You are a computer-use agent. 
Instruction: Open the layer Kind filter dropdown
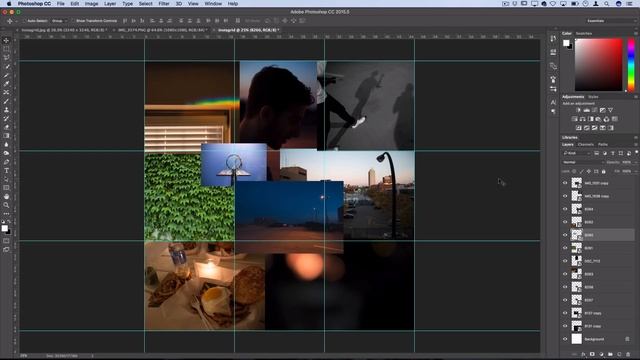pyautogui.click(x=577, y=153)
